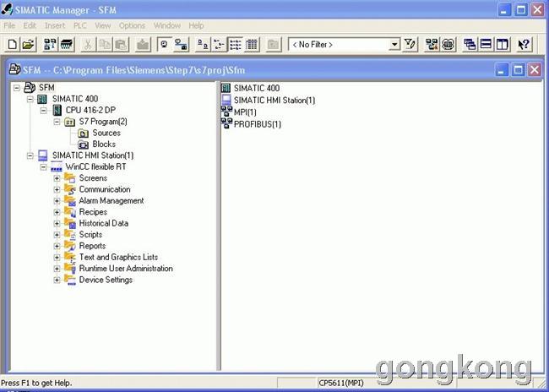The width and height of the screenshot is (549, 392).
Task: Open the Help menu
Action: click(x=196, y=25)
